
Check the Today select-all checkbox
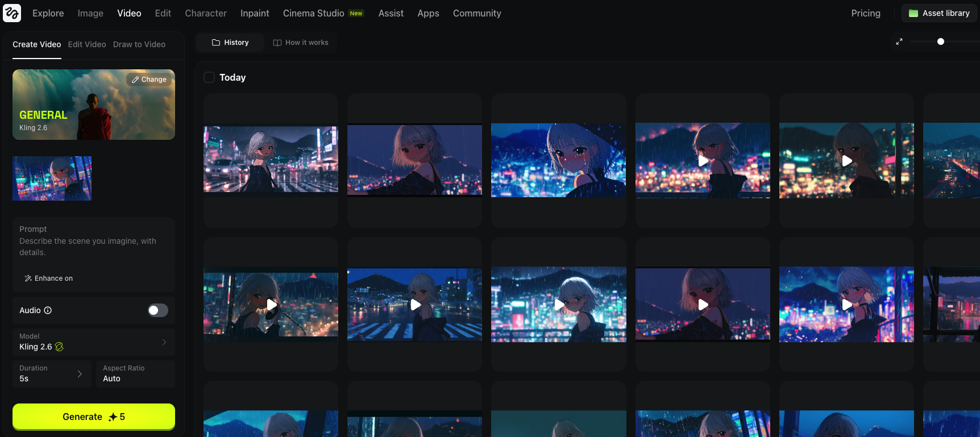tap(209, 77)
